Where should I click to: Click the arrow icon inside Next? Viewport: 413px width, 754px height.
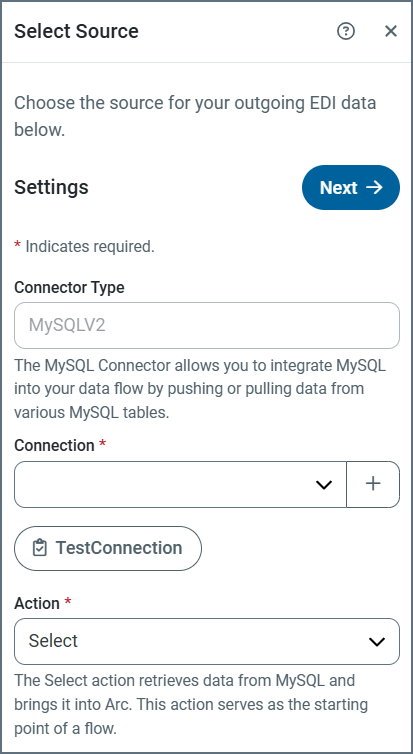coord(375,188)
